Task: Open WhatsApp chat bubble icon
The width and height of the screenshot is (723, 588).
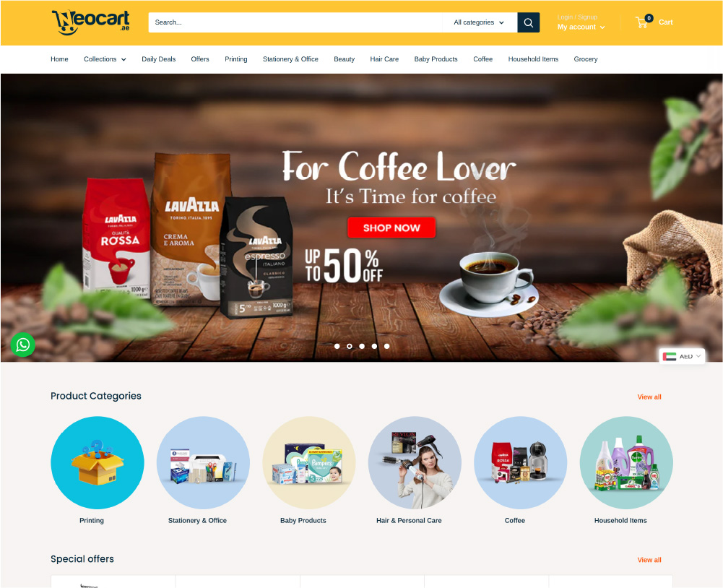Action: (23, 345)
